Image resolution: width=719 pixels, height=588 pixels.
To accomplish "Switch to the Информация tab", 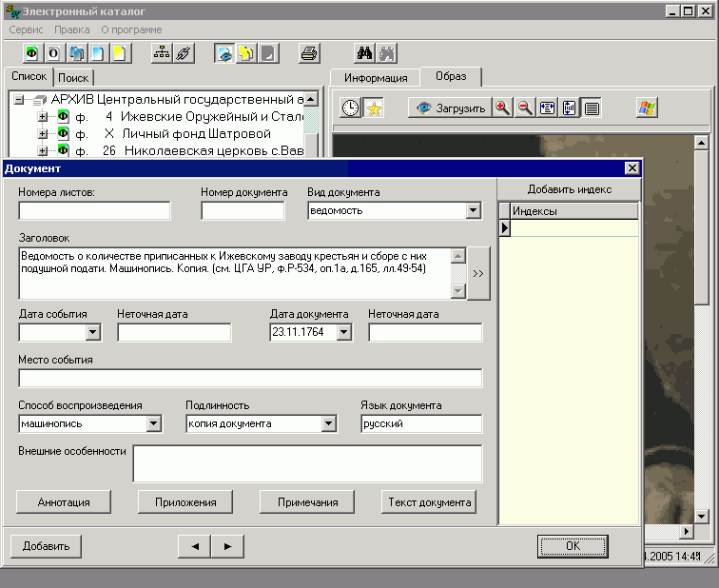I will tap(376, 77).
